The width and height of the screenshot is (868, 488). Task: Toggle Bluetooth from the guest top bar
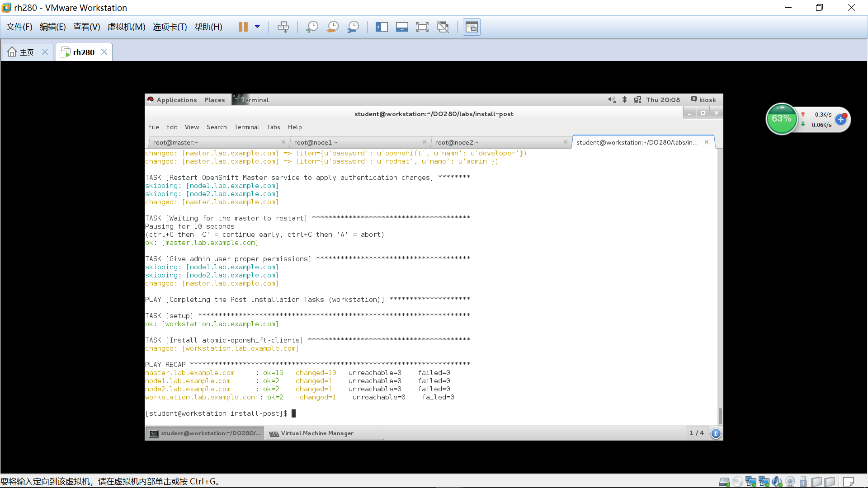point(625,99)
